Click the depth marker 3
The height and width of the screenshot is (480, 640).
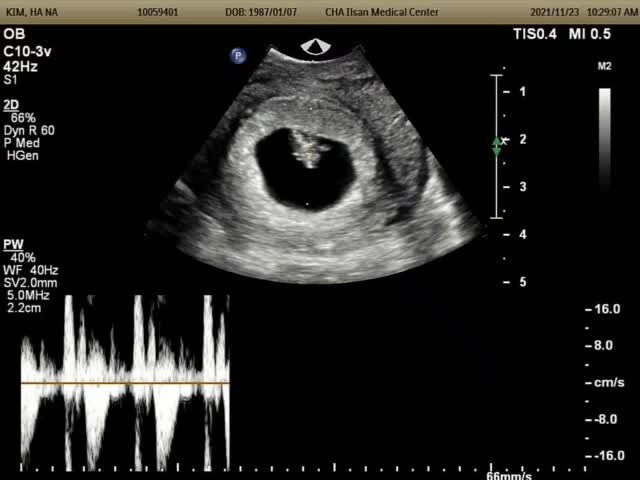click(523, 187)
